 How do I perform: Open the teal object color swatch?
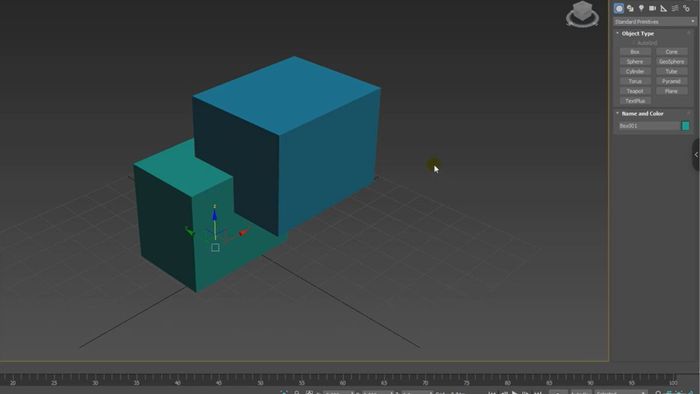click(x=685, y=126)
